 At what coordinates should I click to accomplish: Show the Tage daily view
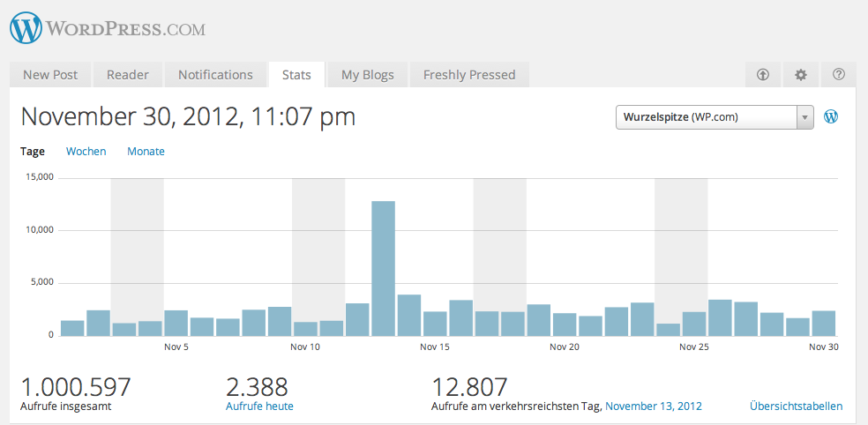(33, 152)
